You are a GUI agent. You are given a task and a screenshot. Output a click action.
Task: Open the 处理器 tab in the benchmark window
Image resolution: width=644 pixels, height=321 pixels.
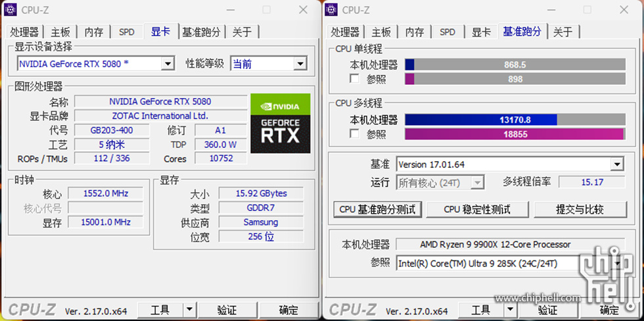(345, 32)
